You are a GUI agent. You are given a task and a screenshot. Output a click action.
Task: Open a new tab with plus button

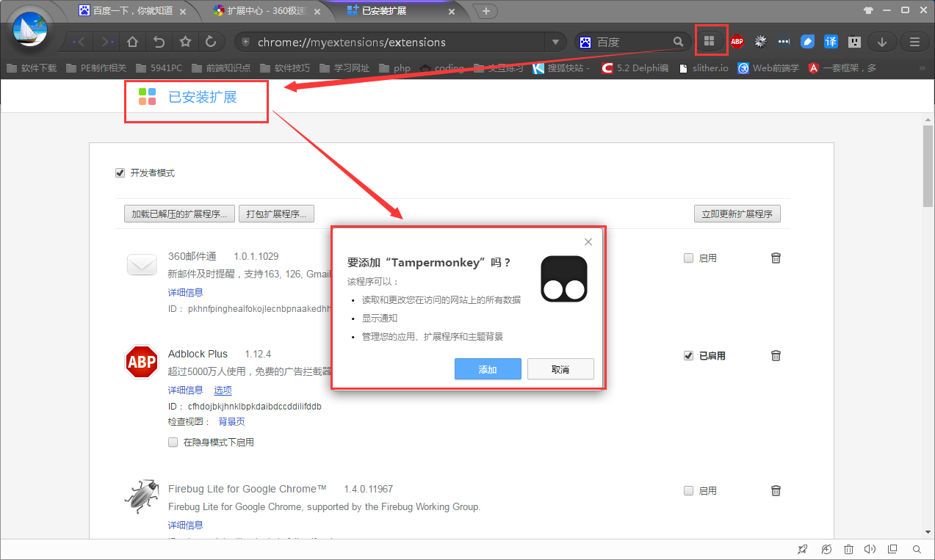tap(485, 11)
